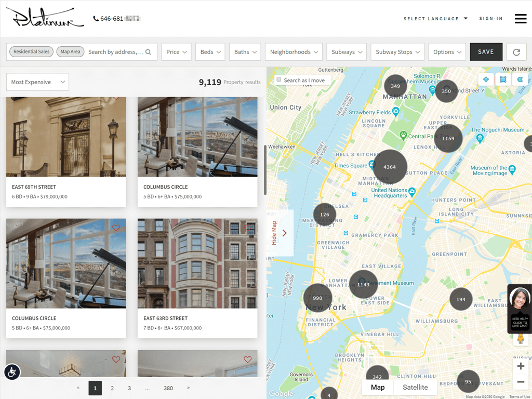Click the 194 cluster in East Williamsburg
532x399 pixels.
click(461, 299)
